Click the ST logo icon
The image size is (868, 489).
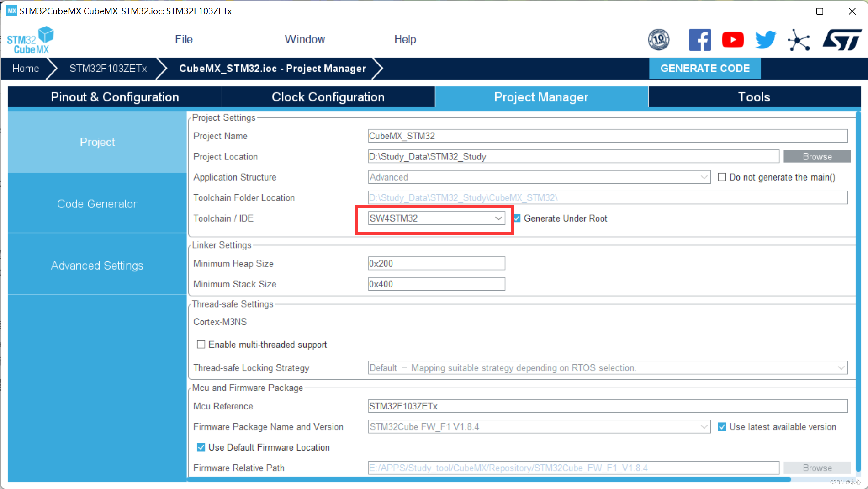coord(842,40)
